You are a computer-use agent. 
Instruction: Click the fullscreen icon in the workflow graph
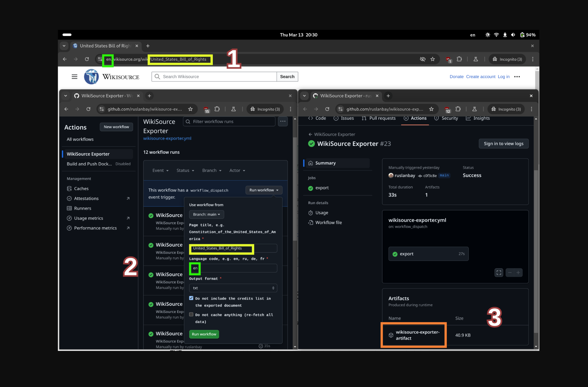pos(499,273)
